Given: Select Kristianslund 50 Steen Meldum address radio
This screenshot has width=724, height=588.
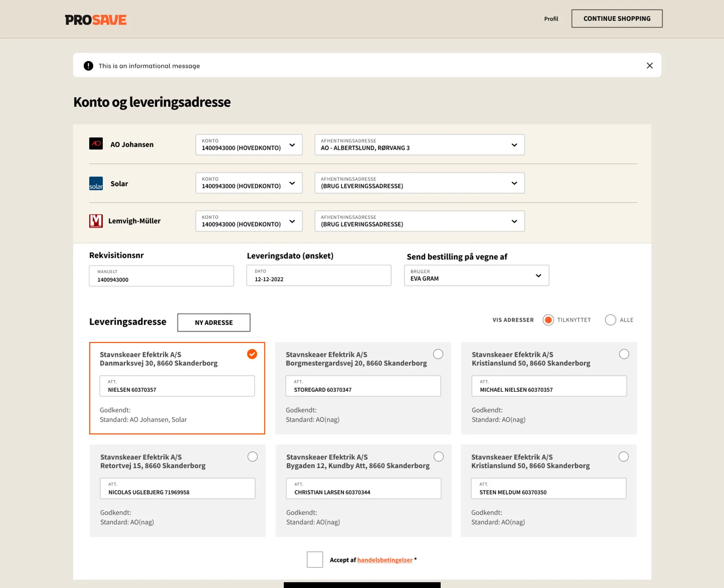Looking at the screenshot, I should 624,457.
